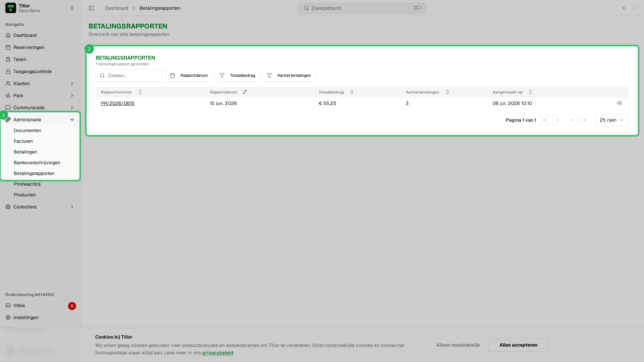Open Betalingsrapporten submenu item
644x362 pixels.
pyautogui.click(x=34, y=173)
